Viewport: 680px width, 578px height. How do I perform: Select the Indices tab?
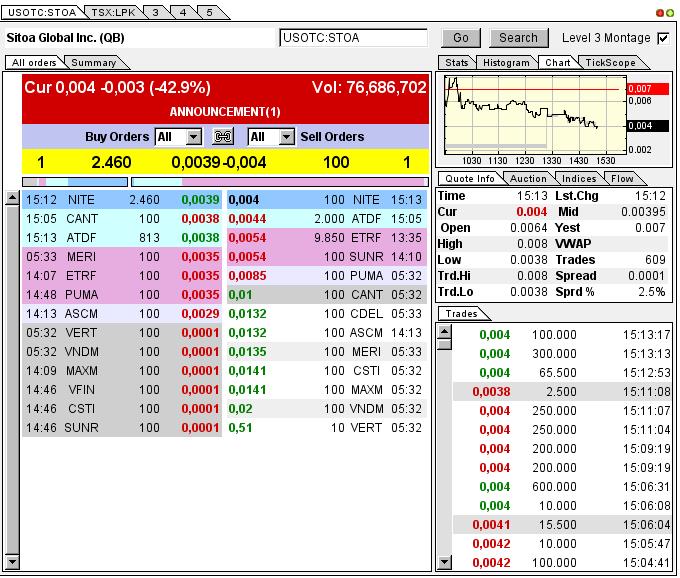tap(579, 179)
